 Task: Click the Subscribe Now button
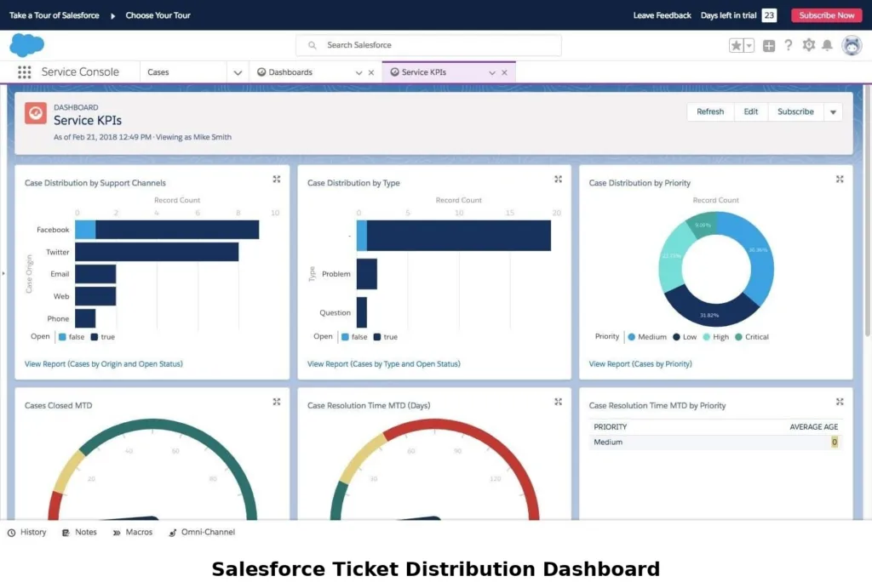point(826,15)
